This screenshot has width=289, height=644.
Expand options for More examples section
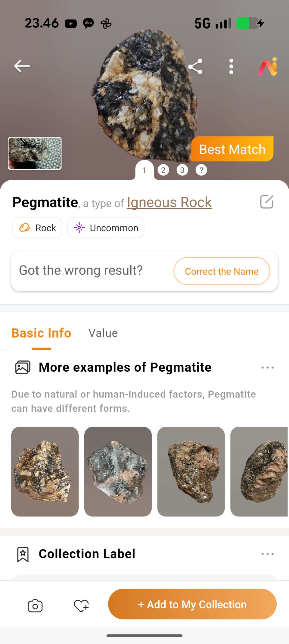coord(267,368)
